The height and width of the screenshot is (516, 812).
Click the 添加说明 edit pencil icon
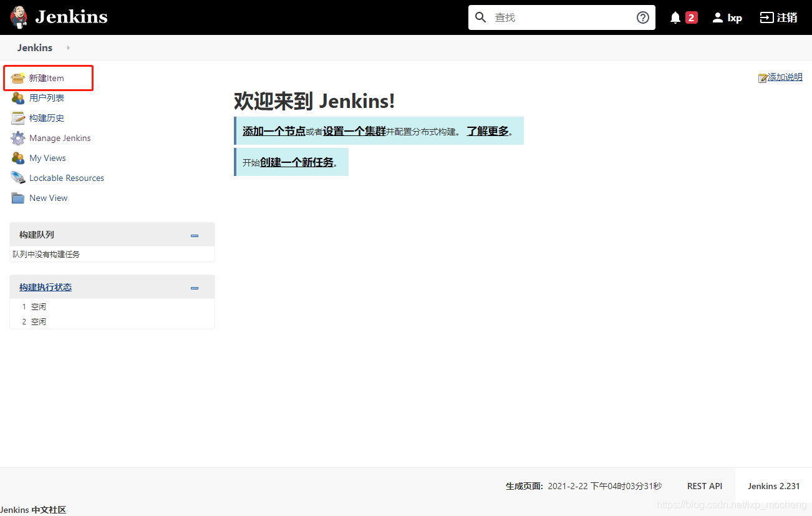point(763,77)
